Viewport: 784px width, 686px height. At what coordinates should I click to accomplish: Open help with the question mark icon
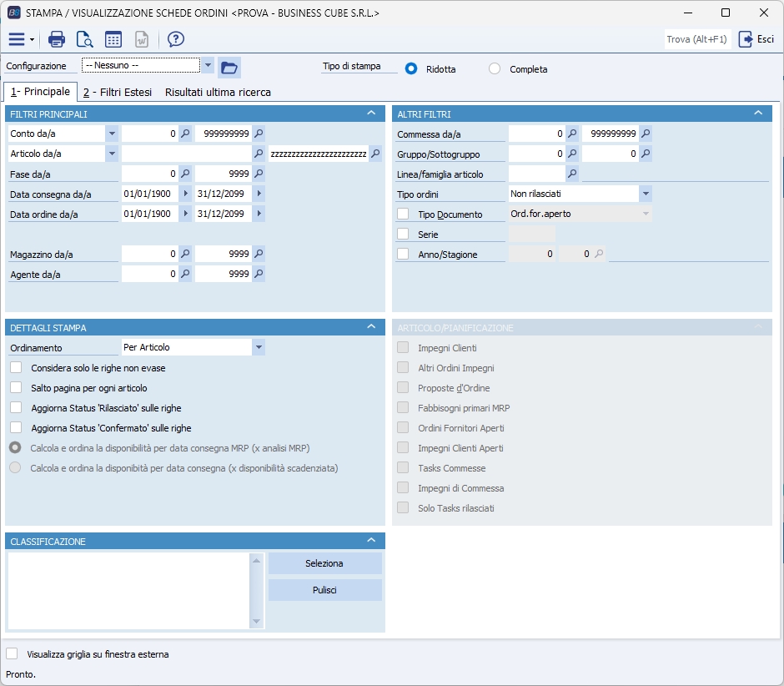click(175, 39)
